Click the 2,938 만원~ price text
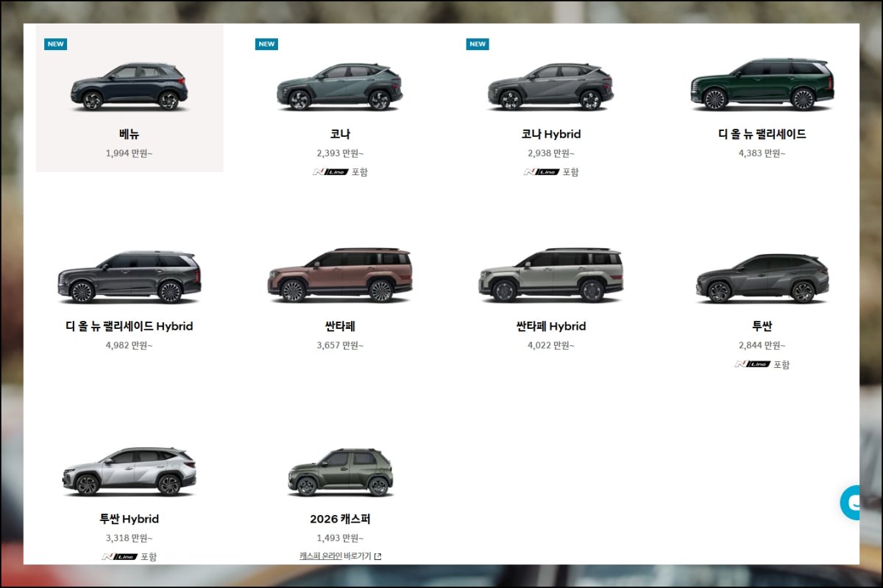Image resolution: width=883 pixels, height=588 pixels. click(551, 154)
